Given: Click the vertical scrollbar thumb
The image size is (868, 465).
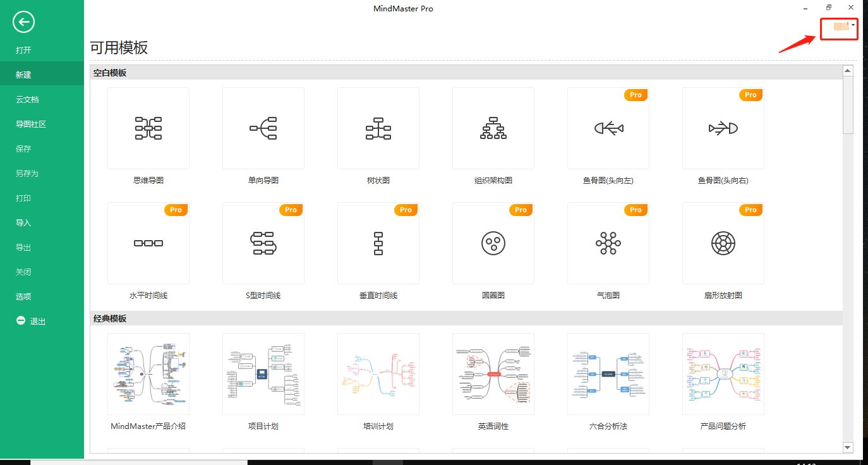Looking at the screenshot, I should point(848,104).
